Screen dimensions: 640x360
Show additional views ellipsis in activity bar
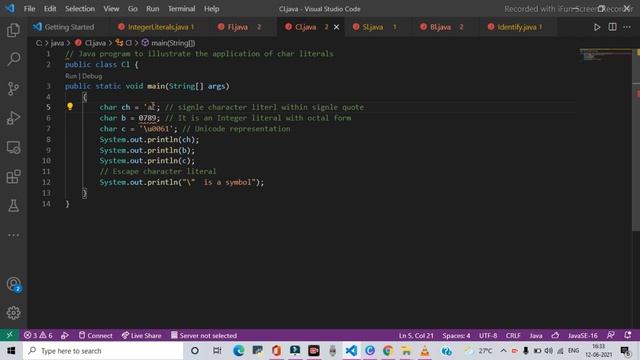(13, 235)
